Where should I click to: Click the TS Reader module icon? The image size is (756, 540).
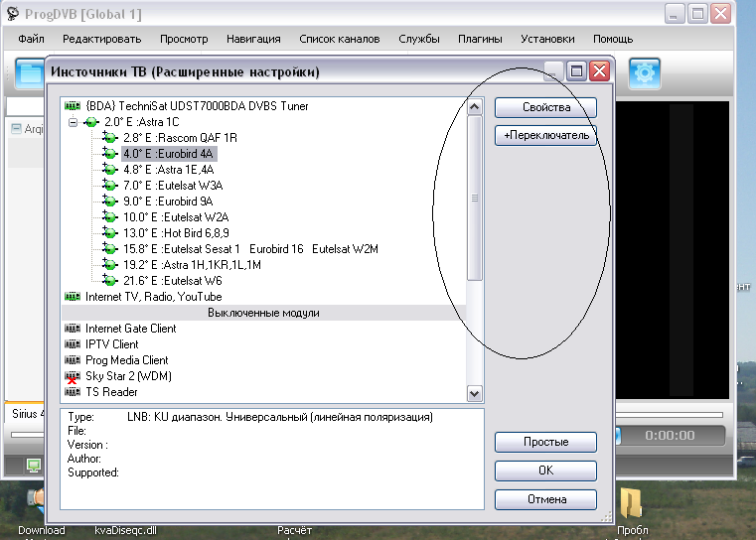pos(72,392)
